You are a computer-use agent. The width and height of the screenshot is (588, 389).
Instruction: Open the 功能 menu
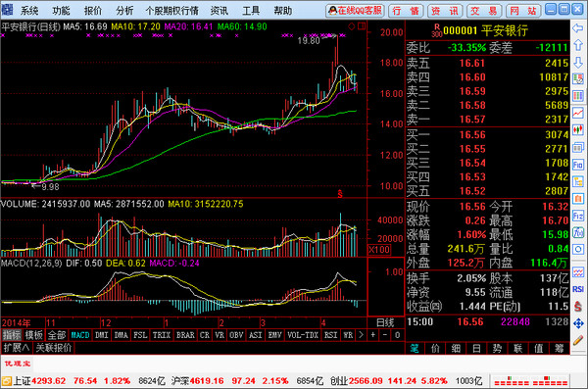(61, 11)
